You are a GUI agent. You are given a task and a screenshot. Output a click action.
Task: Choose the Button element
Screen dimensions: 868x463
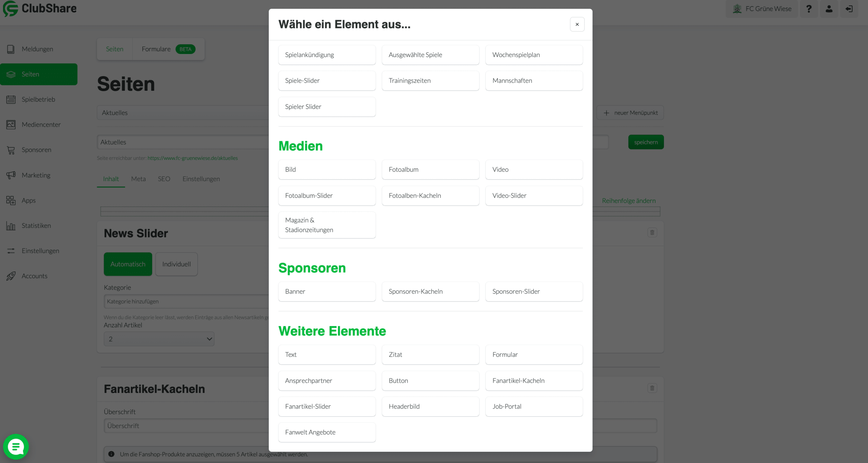pyautogui.click(x=431, y=381)
